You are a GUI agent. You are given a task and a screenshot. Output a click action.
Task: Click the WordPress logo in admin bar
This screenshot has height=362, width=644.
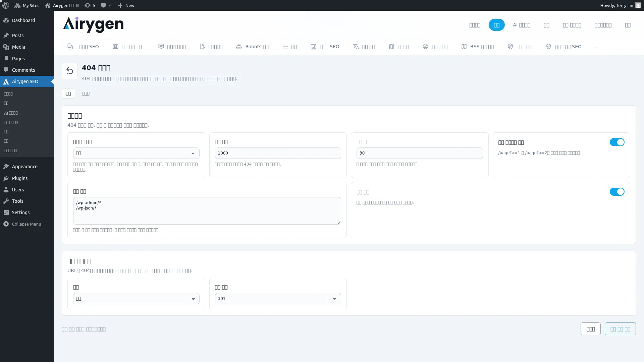(6, 5)
